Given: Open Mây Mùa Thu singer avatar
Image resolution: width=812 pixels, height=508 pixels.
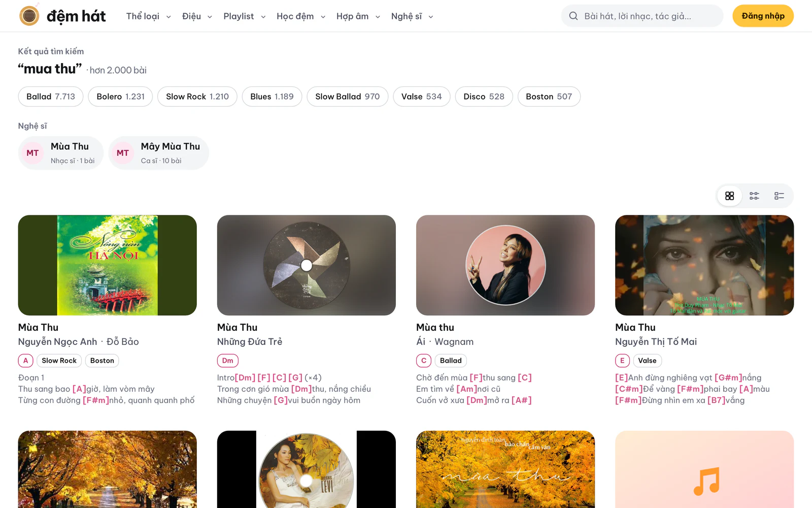Looking at the screenshot, I should pos(123,153).
